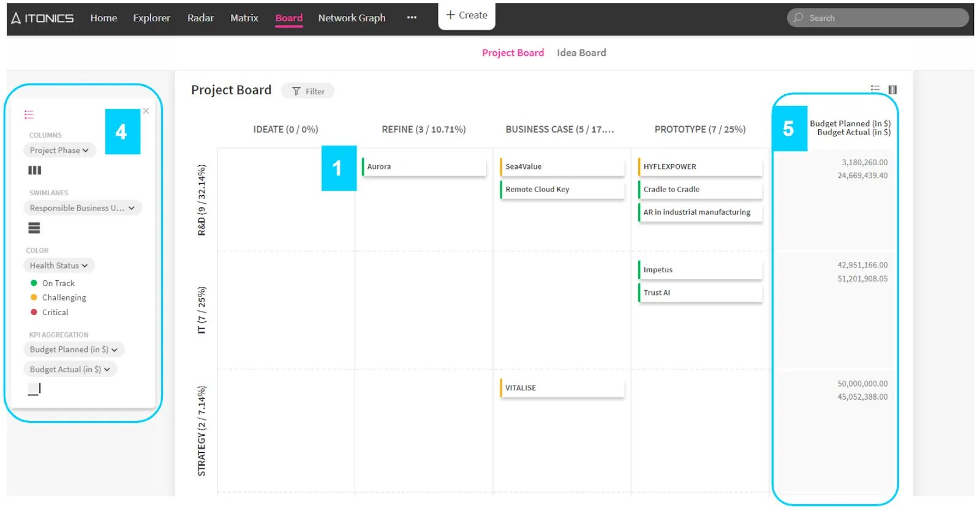The height and width of the screenshot is (511, 980).
Task: Click the board configuration list icon at top right
Action: tap(875, 89)
